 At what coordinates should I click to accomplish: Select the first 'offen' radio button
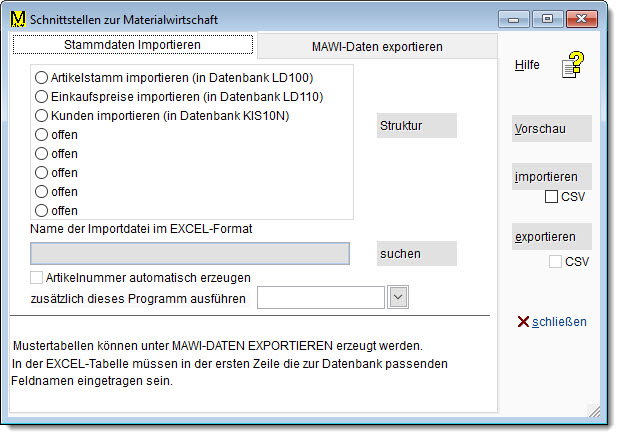click(41, 135)
